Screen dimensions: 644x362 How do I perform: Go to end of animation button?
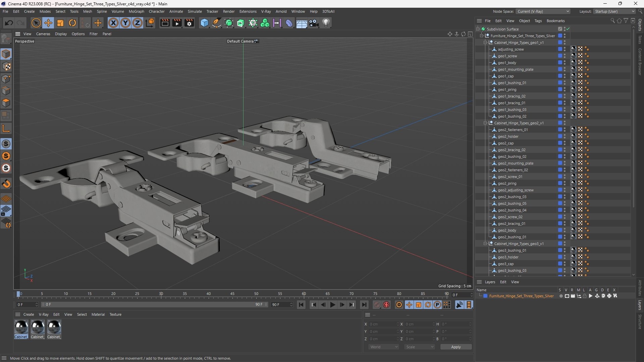(364, 305)
